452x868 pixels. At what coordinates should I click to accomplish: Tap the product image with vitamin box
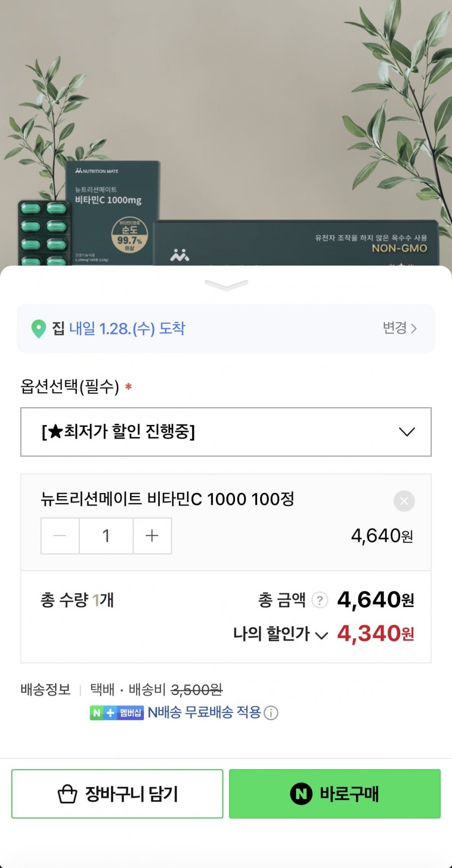tap(226, 151)
